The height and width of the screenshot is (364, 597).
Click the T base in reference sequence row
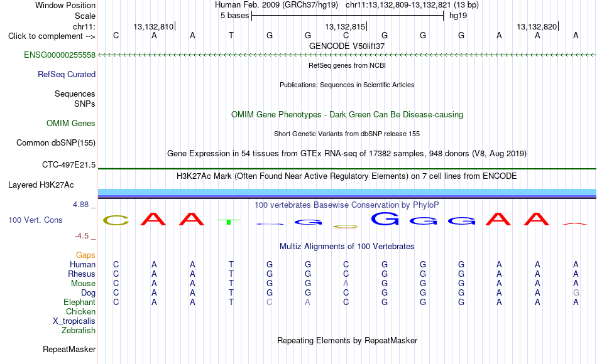tap(231, 35)
